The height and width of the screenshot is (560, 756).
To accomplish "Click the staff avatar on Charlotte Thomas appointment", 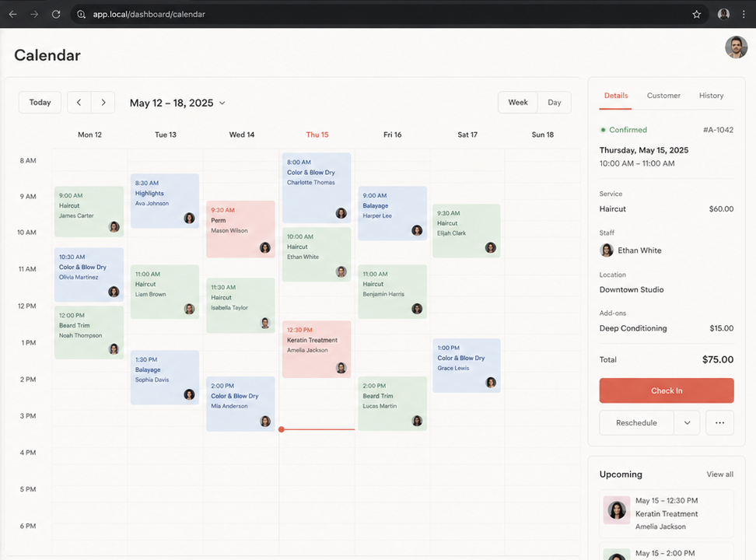I will pyautogui.click(x=341, y=213).
